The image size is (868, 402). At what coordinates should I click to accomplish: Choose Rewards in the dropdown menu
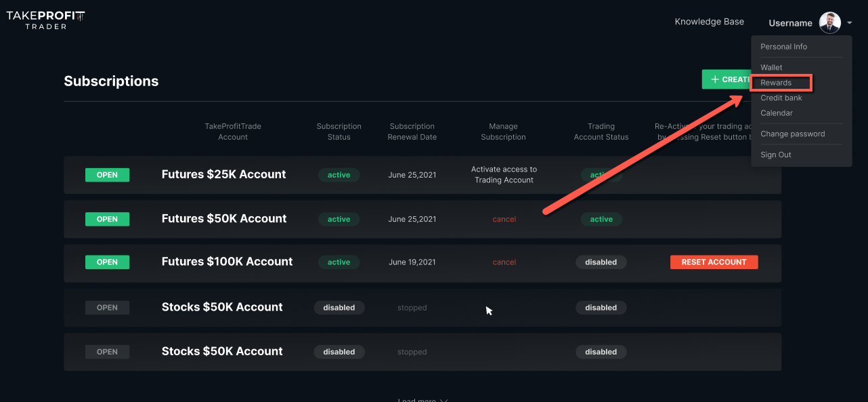(776, 83)
